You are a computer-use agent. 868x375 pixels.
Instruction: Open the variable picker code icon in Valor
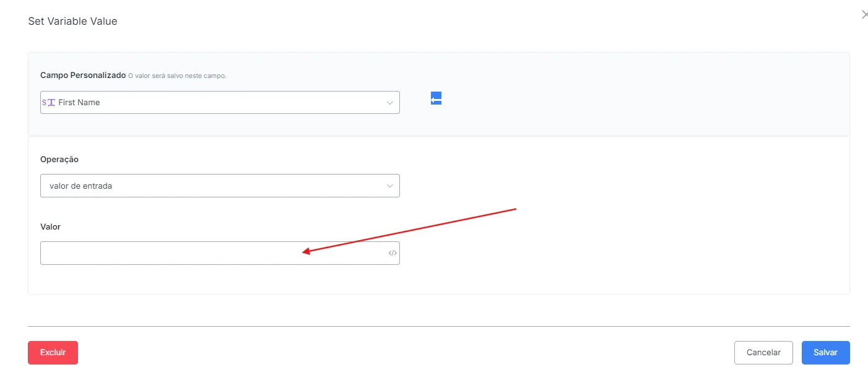point(393,253)
